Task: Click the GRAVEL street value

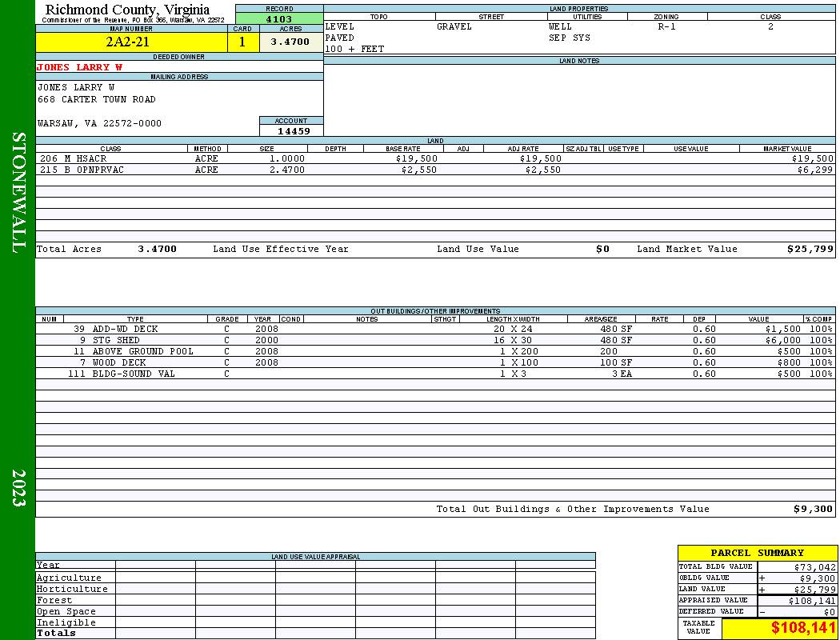Action: pos(454,26)
